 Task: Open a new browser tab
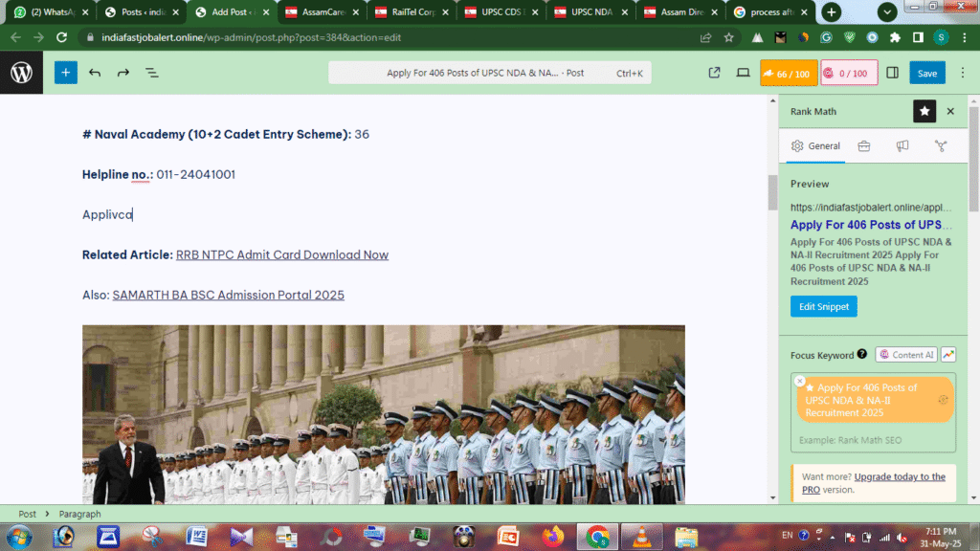pyautogui.click(x=832, y=11)
